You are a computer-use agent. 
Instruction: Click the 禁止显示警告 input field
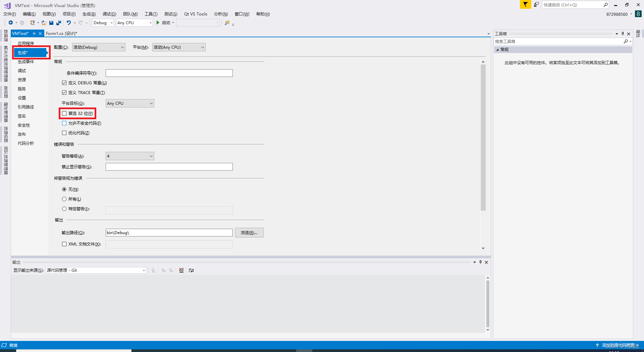[x=169, y=167]
